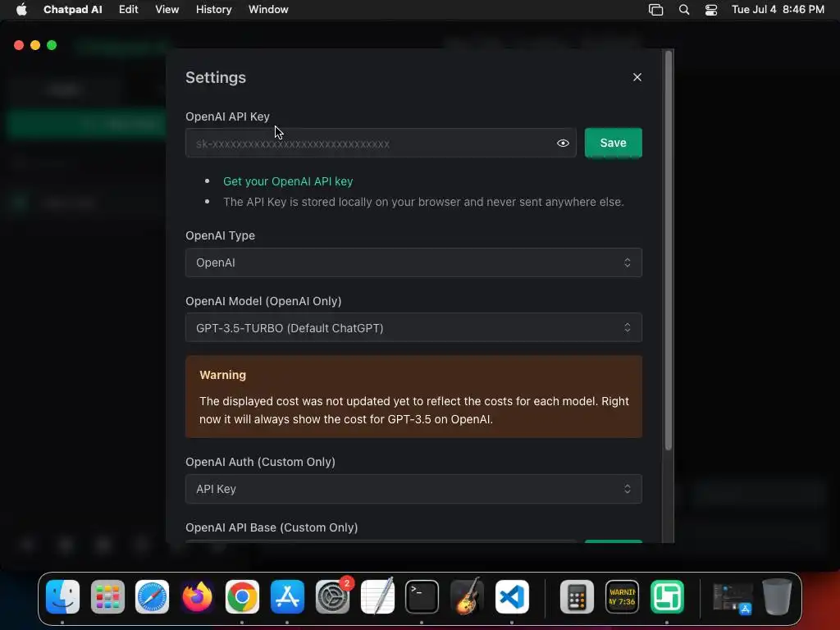
Task: Launch Safari from the Dock
Action: (152, 597)
